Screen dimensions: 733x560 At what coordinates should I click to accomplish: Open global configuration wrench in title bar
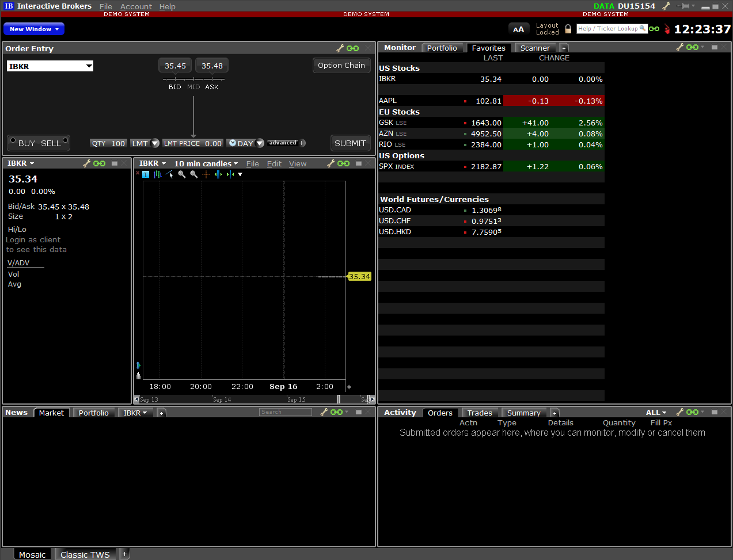(666, 6)
